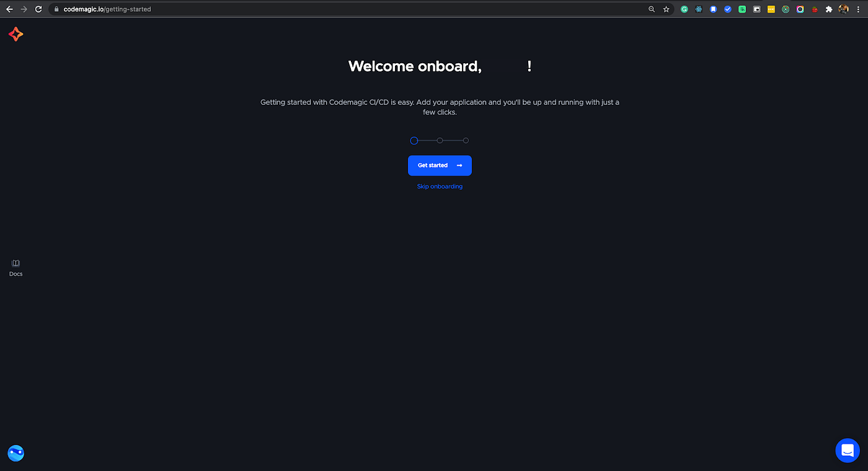Open the Chrome three-dot menu
Screen dimensions: 868x471
tap(859, 9)
